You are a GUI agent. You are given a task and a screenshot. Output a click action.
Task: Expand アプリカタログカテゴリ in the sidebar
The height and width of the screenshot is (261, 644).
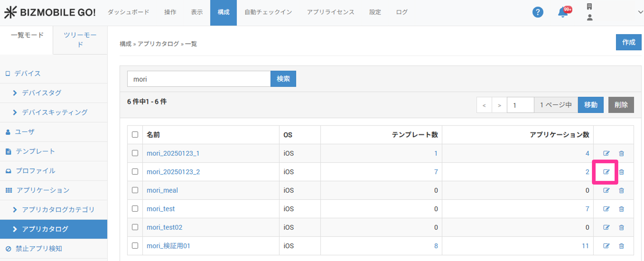pos(58,210)
